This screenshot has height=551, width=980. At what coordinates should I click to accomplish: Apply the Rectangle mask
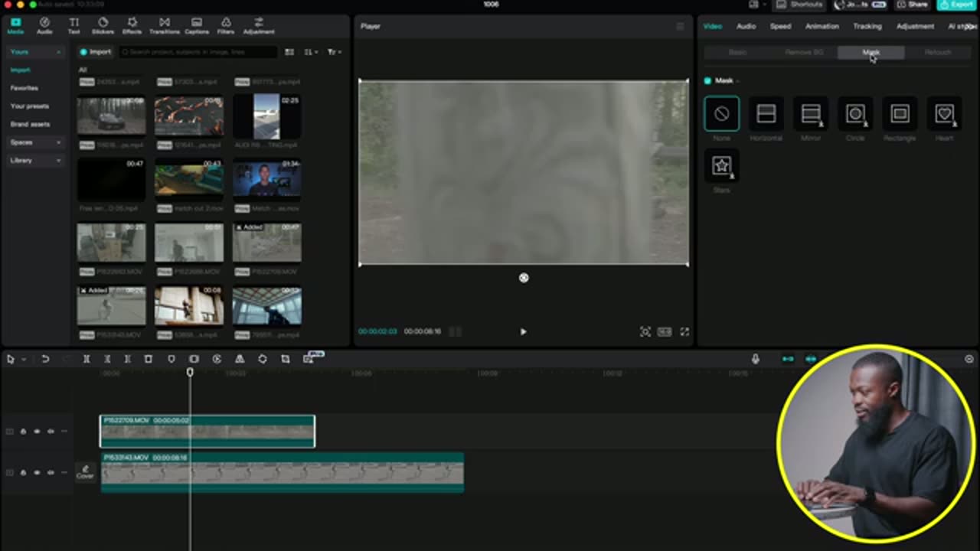(x=900, y=114)
